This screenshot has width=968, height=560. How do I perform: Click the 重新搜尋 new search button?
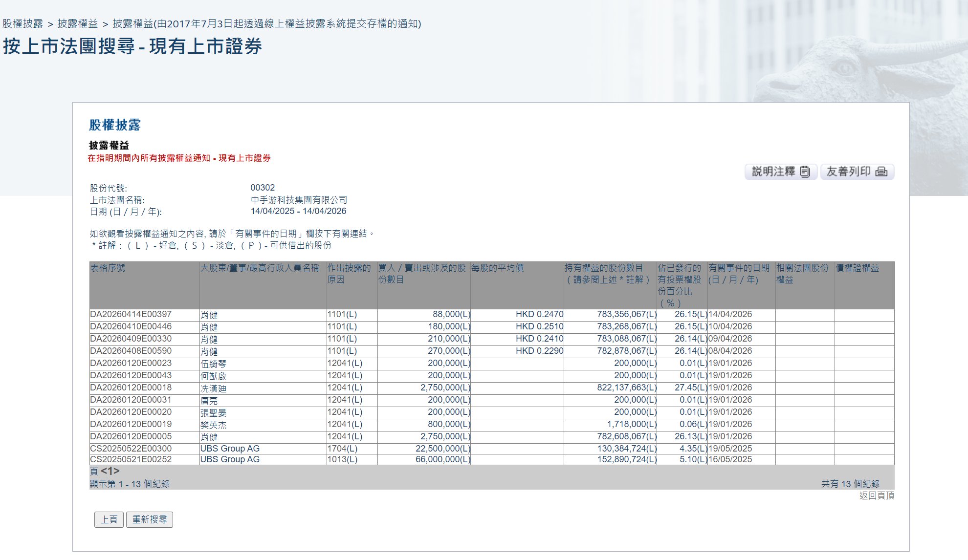coord(150,519)
